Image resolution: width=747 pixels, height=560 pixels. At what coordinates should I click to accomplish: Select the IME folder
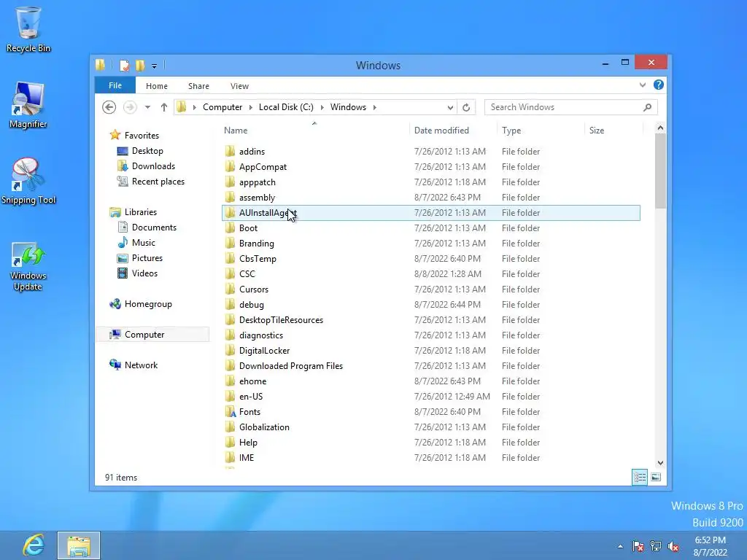pos(431,458)
